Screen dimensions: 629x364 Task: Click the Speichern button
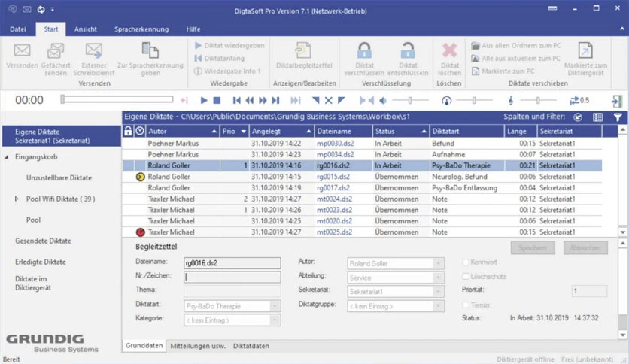[x=533, y=248]
